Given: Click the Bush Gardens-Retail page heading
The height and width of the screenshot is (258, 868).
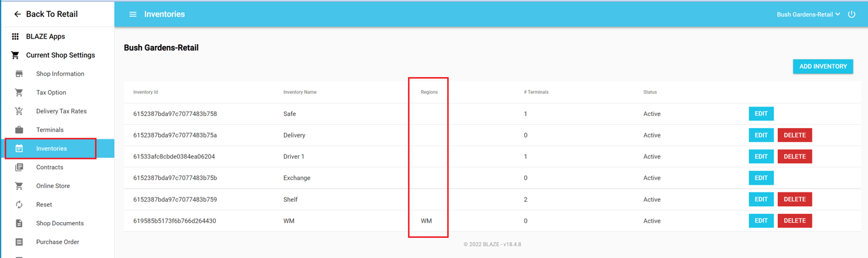Looking at the screenshot, I should point(161,47).
